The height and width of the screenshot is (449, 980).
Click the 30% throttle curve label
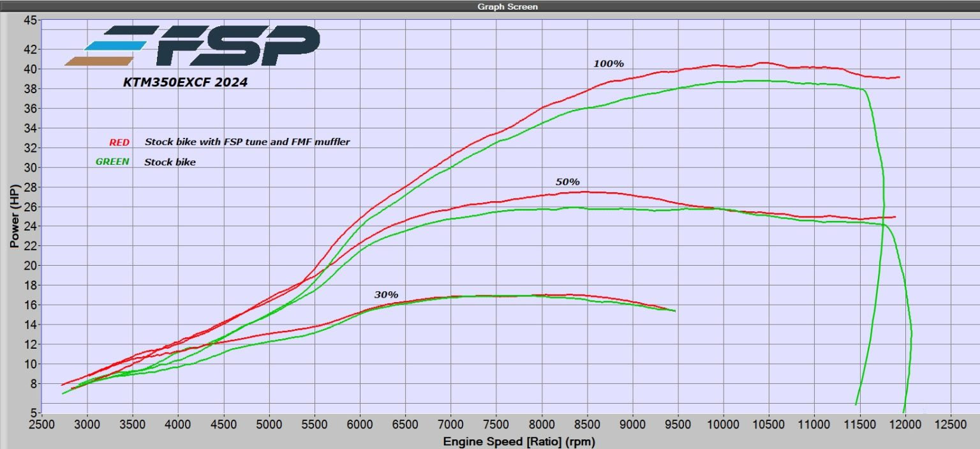point(386,294)
